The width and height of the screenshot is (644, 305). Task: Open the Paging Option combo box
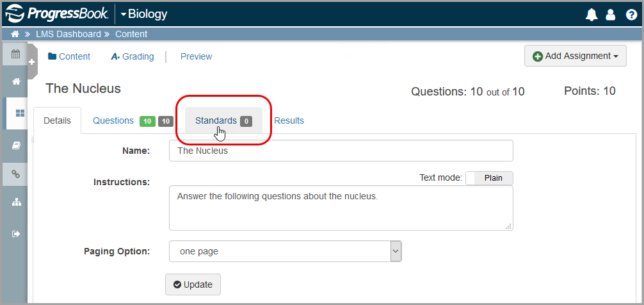coord(285,251)
